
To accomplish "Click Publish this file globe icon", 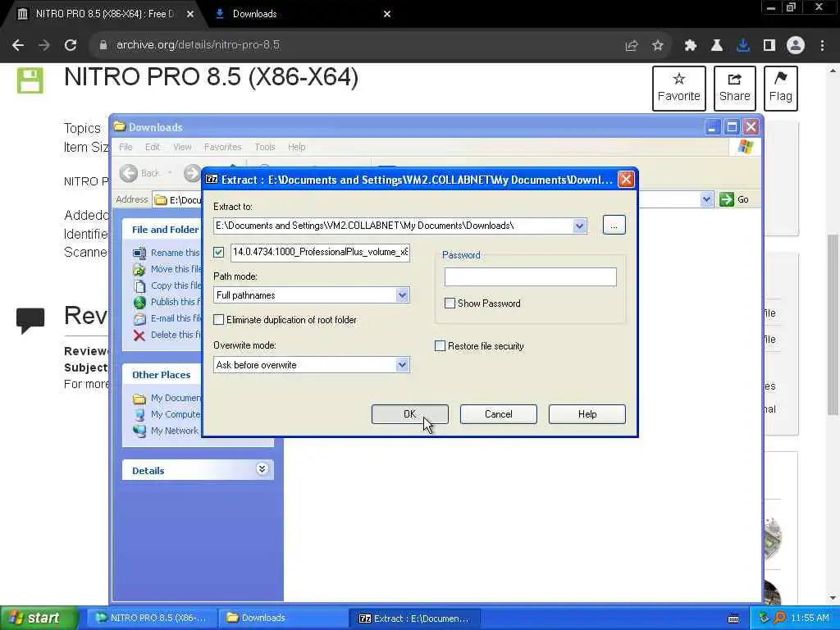I will click(x=139, y=303).
